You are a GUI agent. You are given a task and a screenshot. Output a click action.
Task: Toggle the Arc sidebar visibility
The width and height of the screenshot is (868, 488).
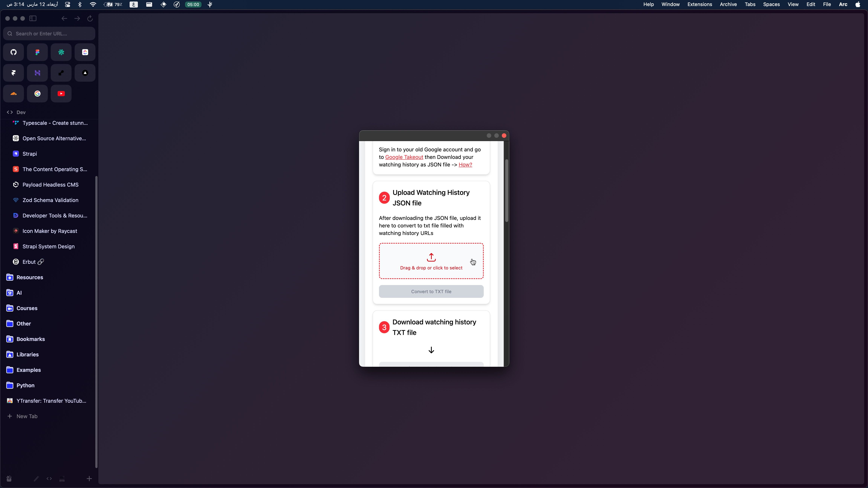pyautogui.click(x=33, y=18)
